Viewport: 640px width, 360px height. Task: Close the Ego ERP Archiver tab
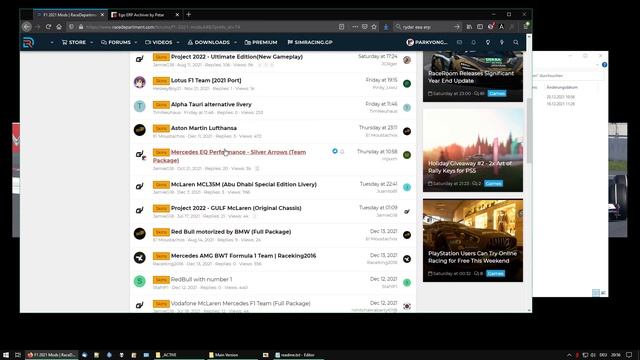pos(177,15)
